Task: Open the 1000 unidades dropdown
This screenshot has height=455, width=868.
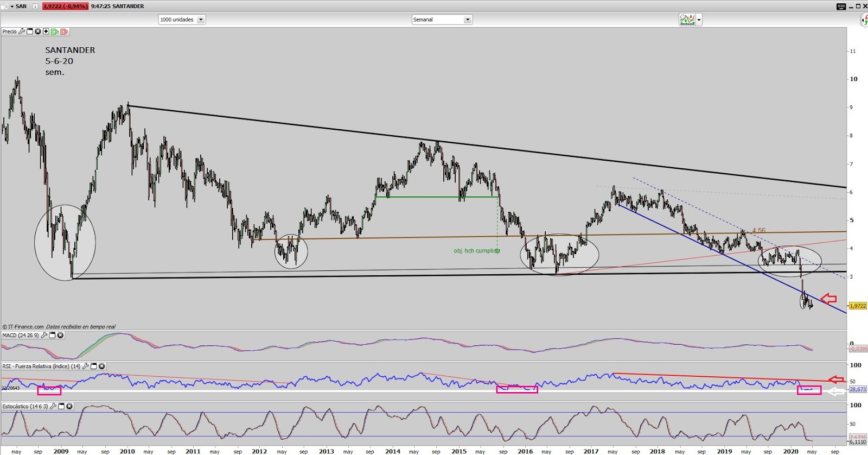Action: click(182, 20)
